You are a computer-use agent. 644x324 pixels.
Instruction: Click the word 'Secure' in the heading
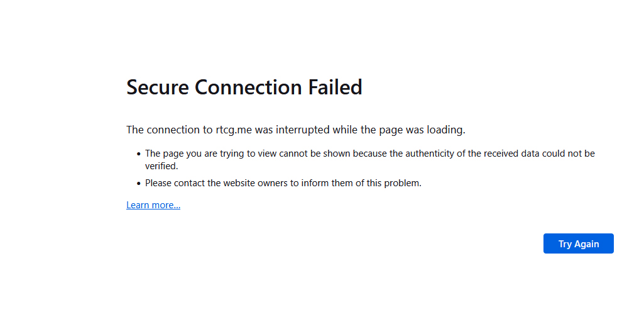158,87
